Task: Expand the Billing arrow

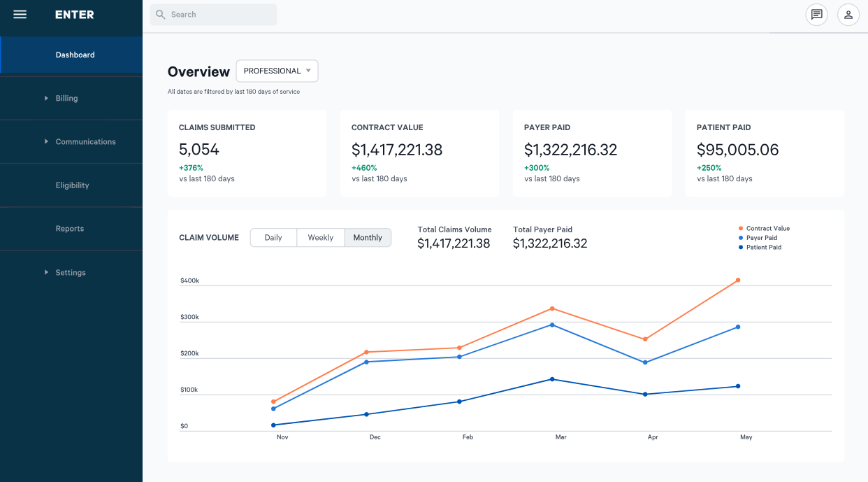Action: click(47, 98)
